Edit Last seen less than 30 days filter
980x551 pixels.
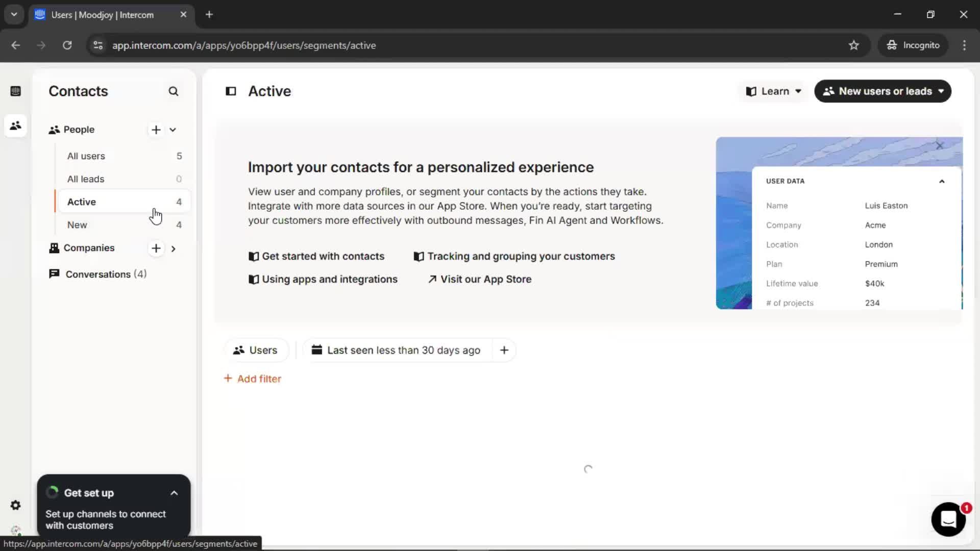(398, 350)
